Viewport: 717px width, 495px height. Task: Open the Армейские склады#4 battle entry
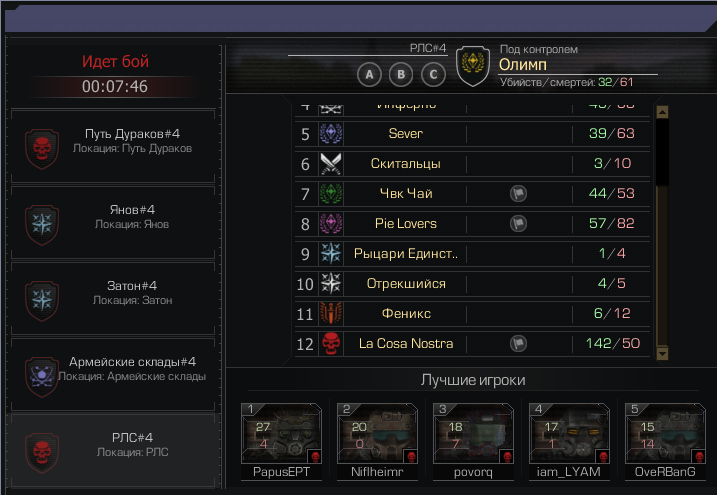click(x=113, y=374)
